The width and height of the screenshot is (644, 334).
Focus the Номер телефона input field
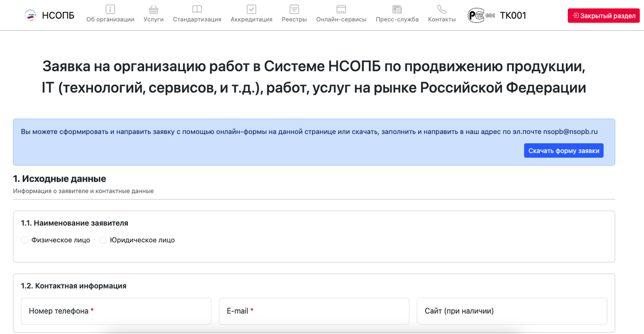[116, 311]
